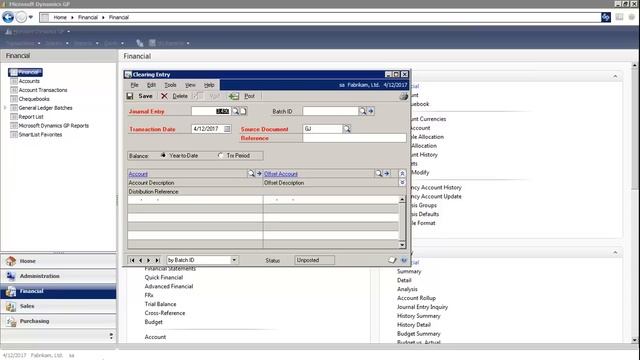
Task: Click the Save disk icon in Clearing Entry
Action: coord(130,96)
